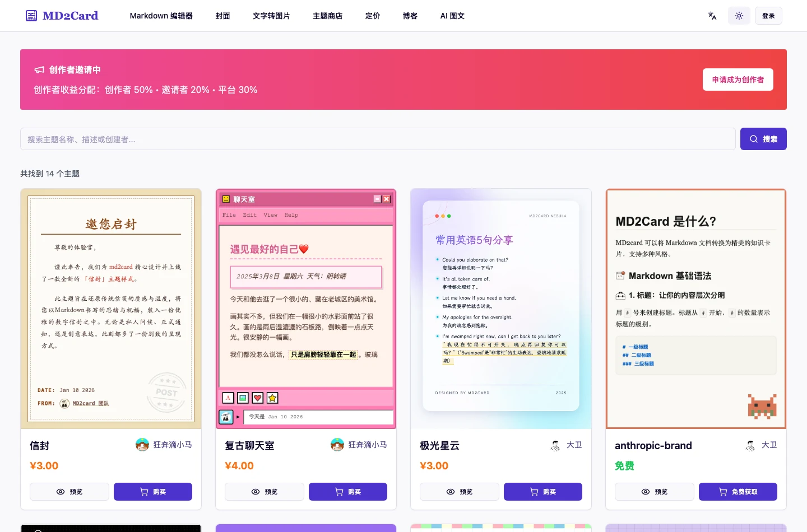
Task: Click the 复古聊天室 theme title
Action: point(249,446)
